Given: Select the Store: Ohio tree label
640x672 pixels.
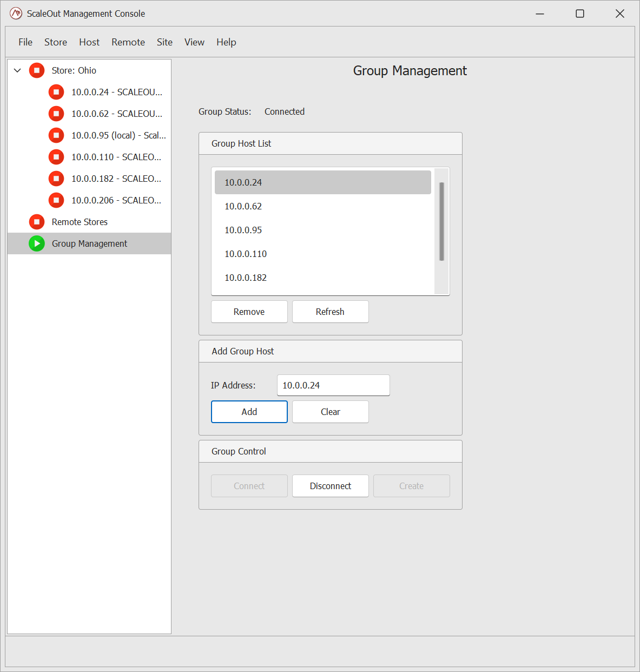Looking at the screenshot, I should (x=74, y=70).
